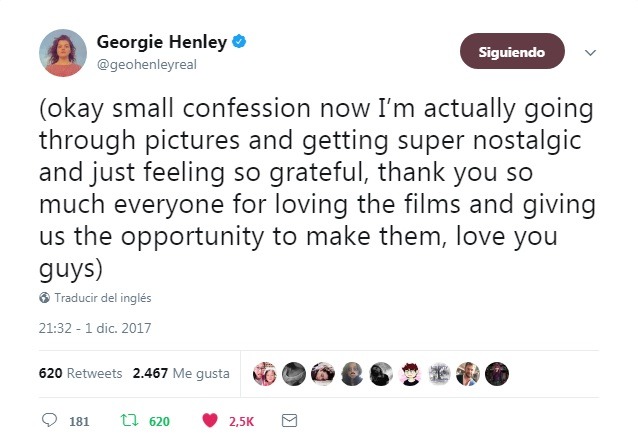View the 620 Retweets list

(x=79, y=373)
